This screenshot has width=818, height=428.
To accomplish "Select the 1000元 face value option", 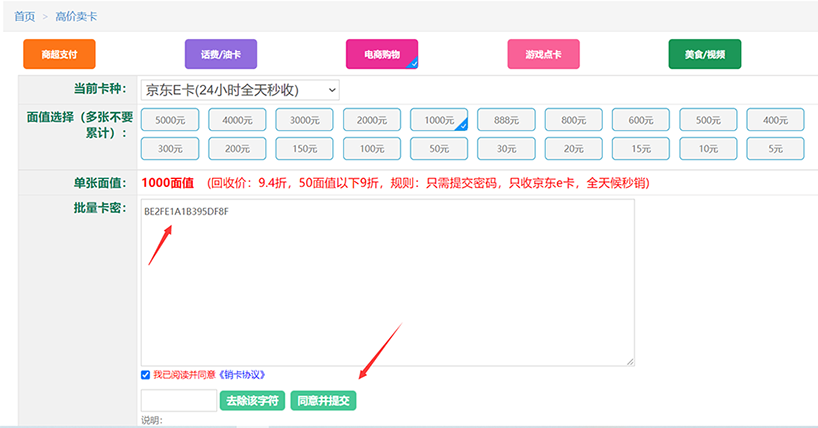I will [x=439, y=120].
